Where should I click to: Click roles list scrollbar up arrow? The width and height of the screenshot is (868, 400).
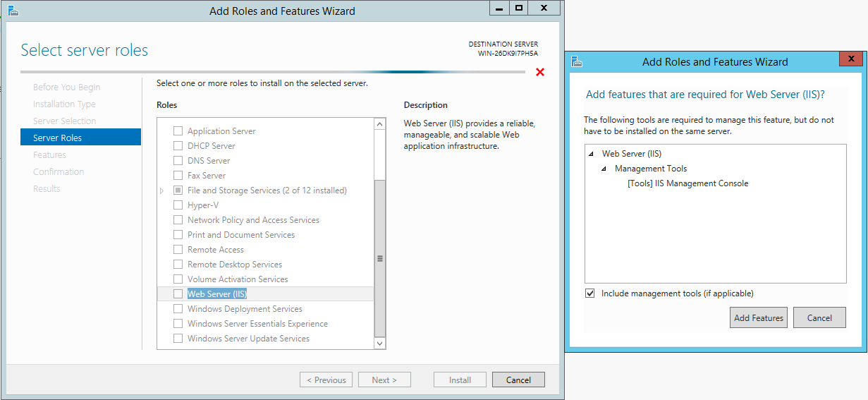[380, 125]
